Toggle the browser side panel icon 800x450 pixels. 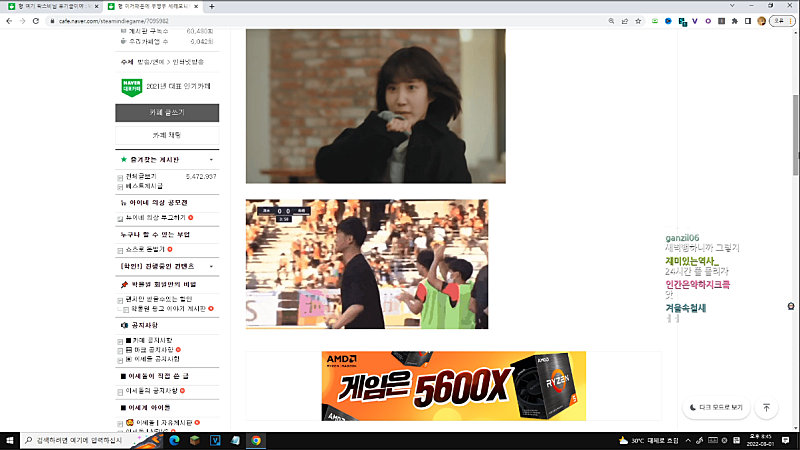(748, 21)
